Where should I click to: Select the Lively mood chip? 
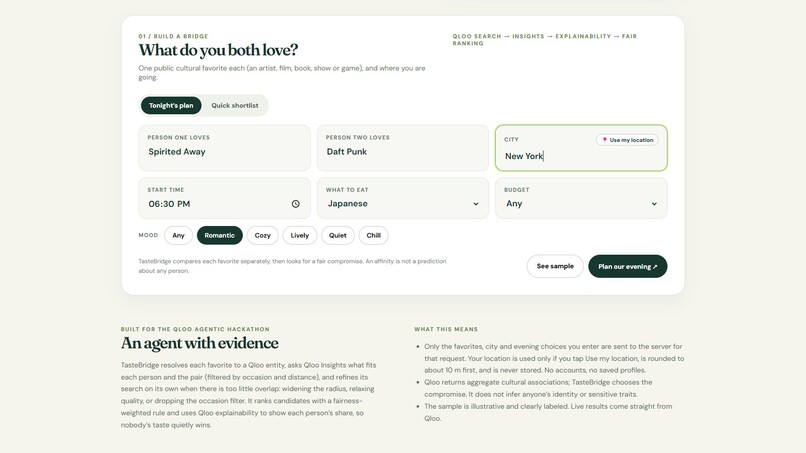pos(300,235)
